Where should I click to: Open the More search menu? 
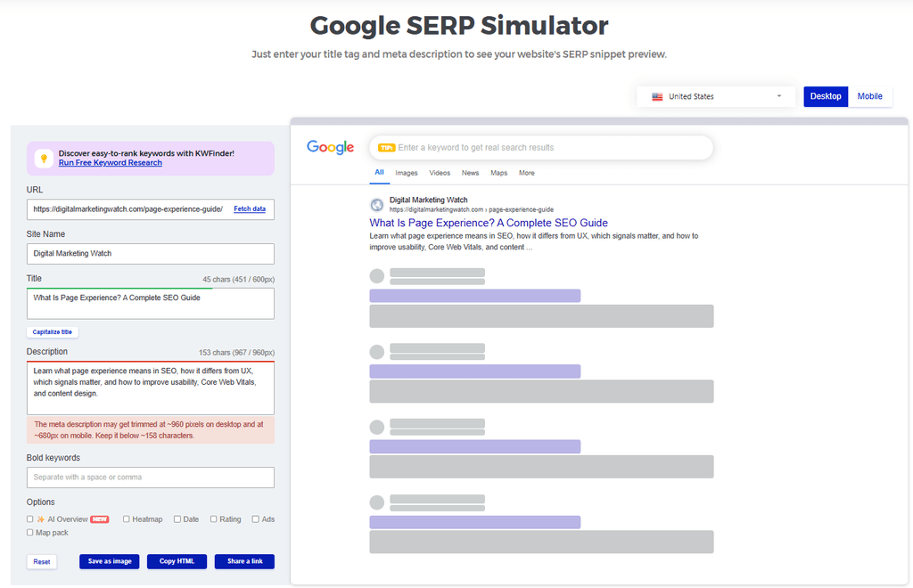(526, 173)
